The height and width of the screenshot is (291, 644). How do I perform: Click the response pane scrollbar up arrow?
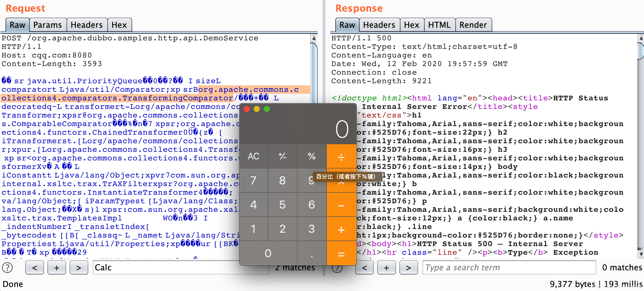[641, 38]
